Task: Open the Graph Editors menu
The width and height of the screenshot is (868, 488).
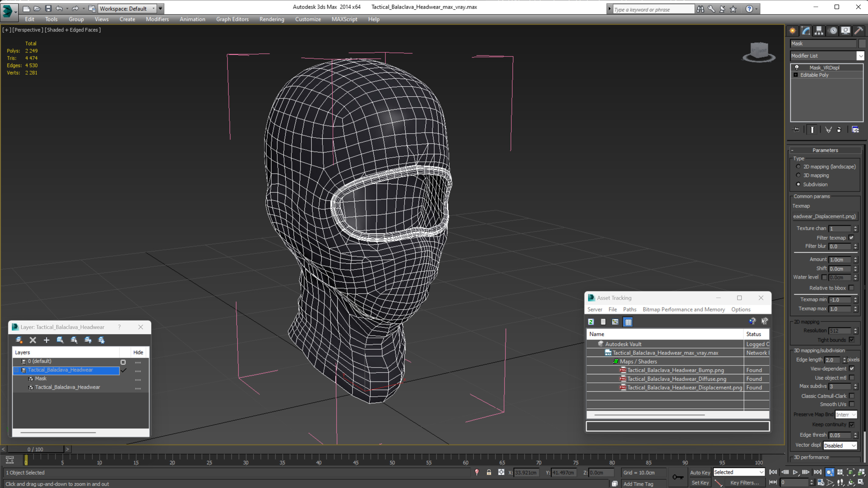Action: (x=232, y=19)
